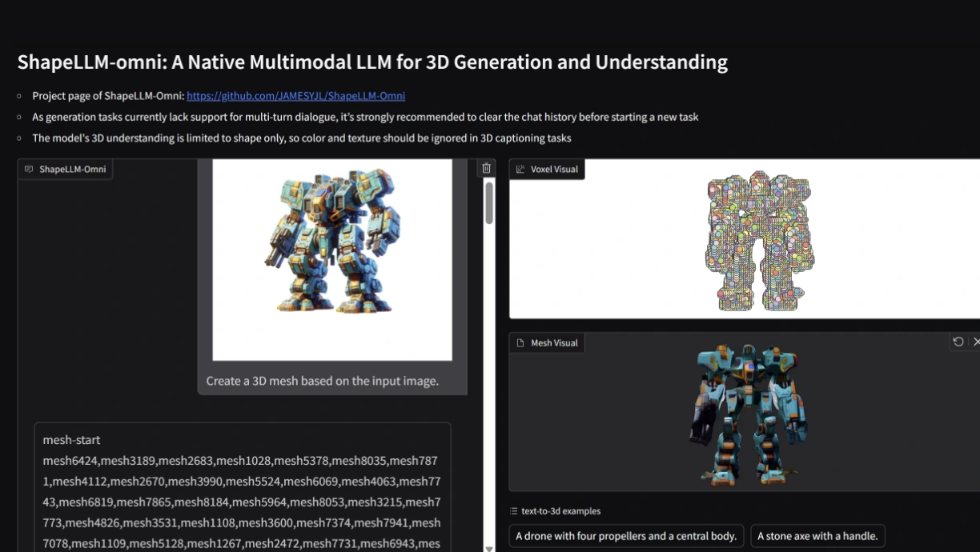Click the ShapeLLM-omni page title heading
The width and height of the screenshot is (980, 552).
coord(372,62)
